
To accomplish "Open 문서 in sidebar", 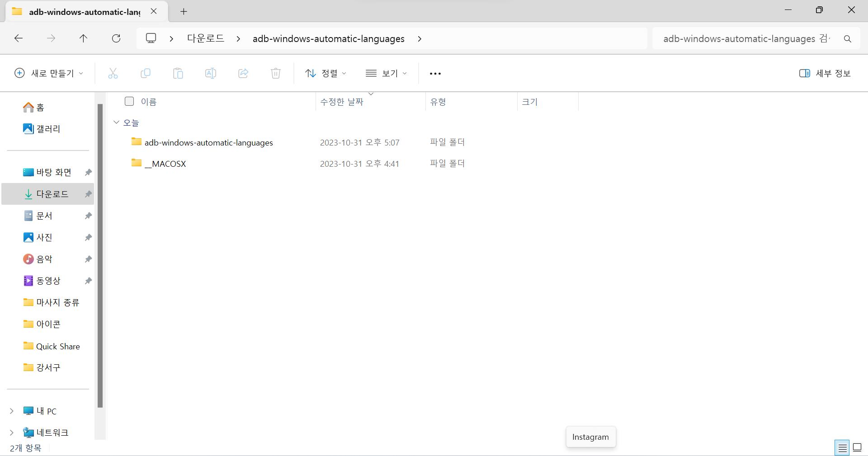I will coord(38,216).
